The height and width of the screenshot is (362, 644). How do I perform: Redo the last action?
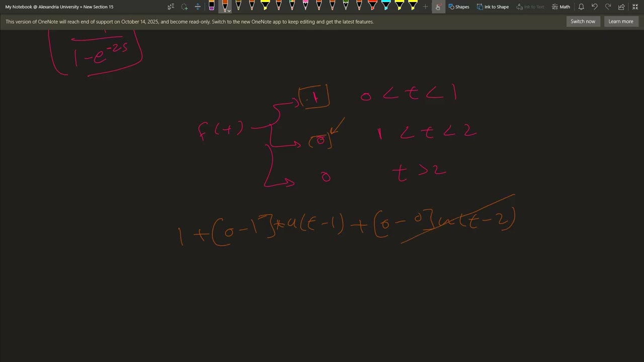click(608, 7)
